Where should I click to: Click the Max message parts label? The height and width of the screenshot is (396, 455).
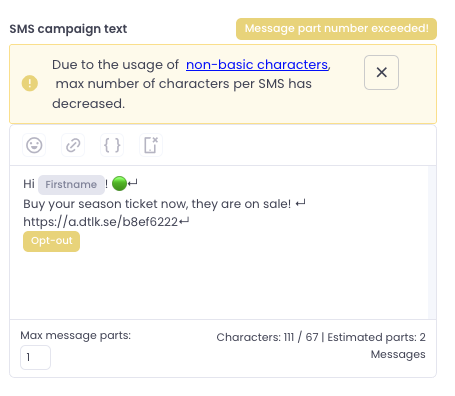(x=76, y=335)
